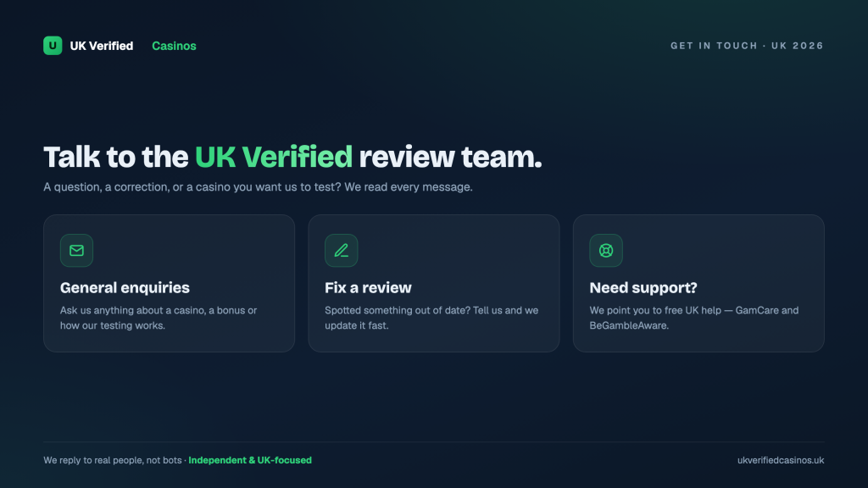The image size is (868, 488).
Task: Click the subtitle about reading every message
Action: click(x=258, y=187)
